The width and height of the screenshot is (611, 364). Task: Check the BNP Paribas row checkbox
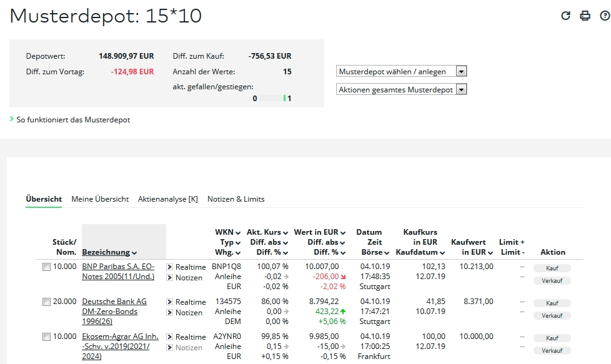tap(46, 267)
